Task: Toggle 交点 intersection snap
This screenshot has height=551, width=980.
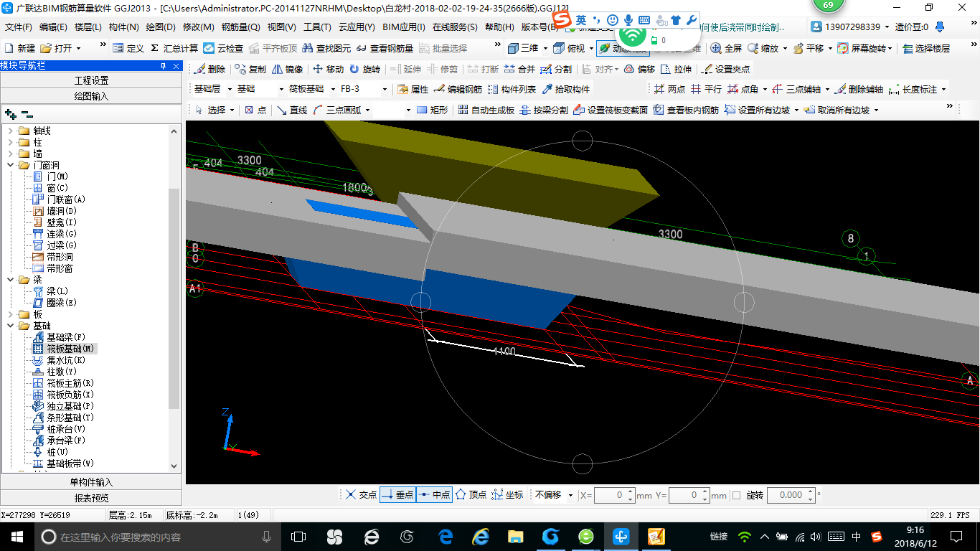Action: (x=361, y=495)
